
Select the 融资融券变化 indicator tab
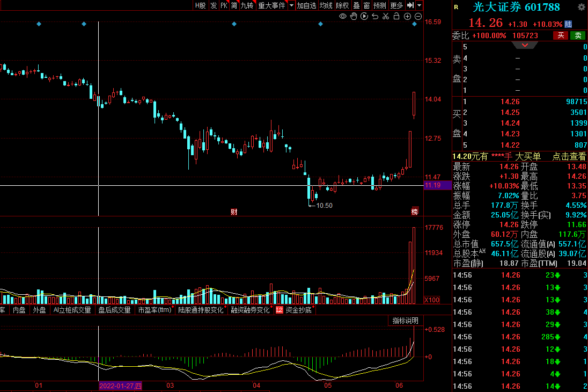tap(250, 310)
